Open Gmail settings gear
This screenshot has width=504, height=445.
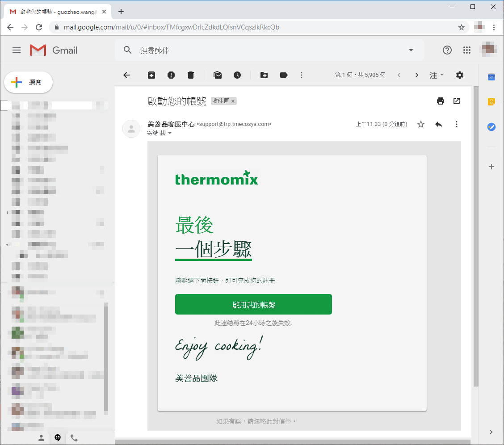[460, 75]
